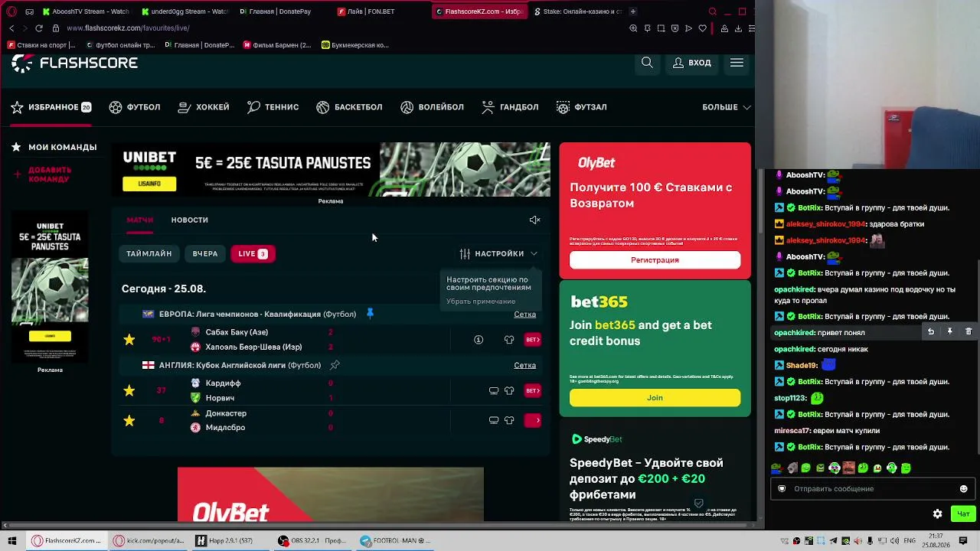Select the Хоккей sport tab
This screenshot has width=980, height=551.
204,107
